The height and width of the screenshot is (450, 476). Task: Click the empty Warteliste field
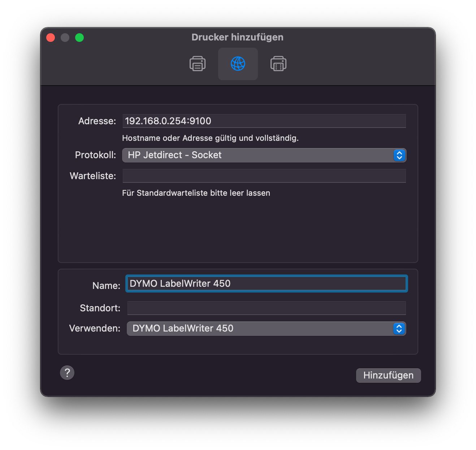pyautogui.click(x=264, y=176)
